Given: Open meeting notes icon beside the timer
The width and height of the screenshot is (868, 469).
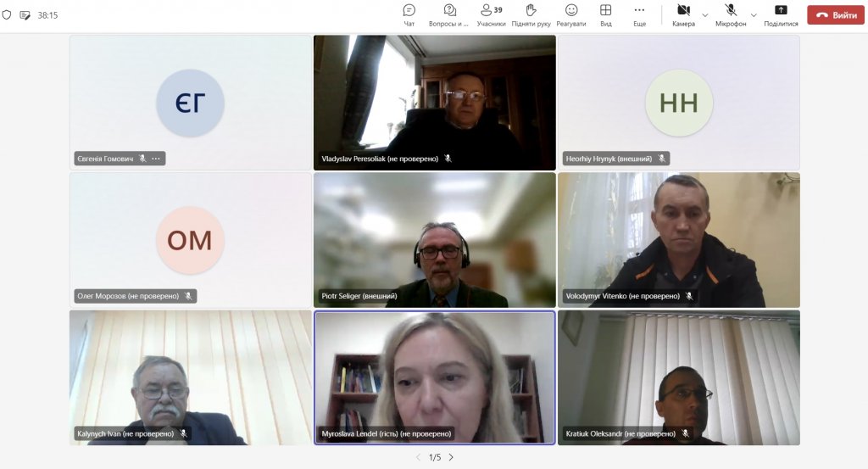Looking at the screenshot, I should click(25, 15).
